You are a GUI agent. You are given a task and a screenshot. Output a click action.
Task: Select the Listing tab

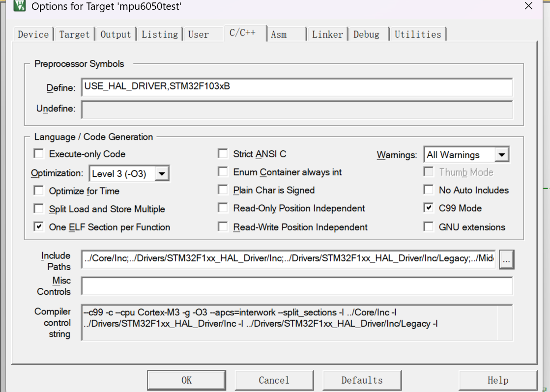(x=160, y=34)
